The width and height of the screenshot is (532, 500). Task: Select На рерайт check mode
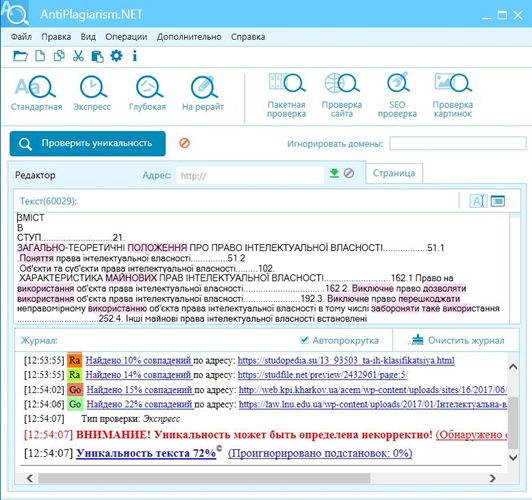coord(203,93)
